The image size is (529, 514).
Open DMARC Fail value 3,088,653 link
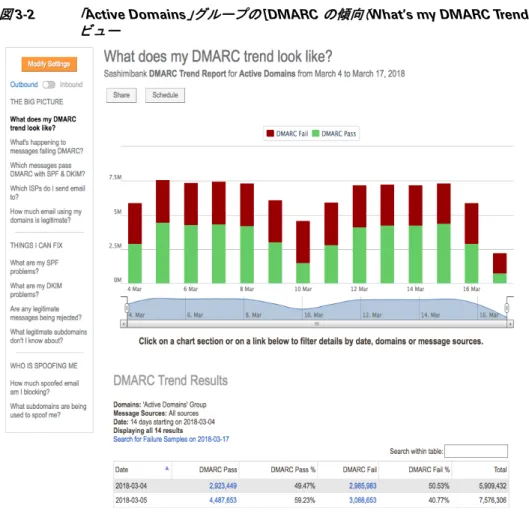(x=363, y=500)
